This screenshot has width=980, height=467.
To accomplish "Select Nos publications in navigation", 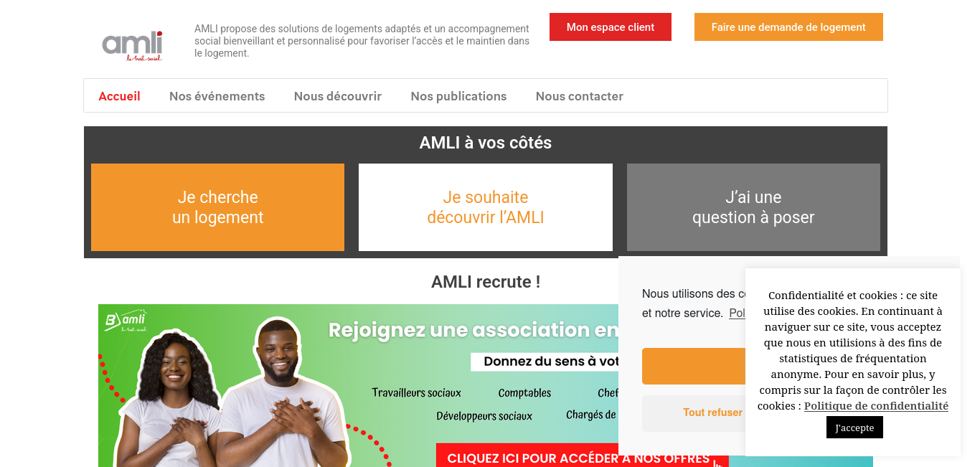I will click(458, 96).
